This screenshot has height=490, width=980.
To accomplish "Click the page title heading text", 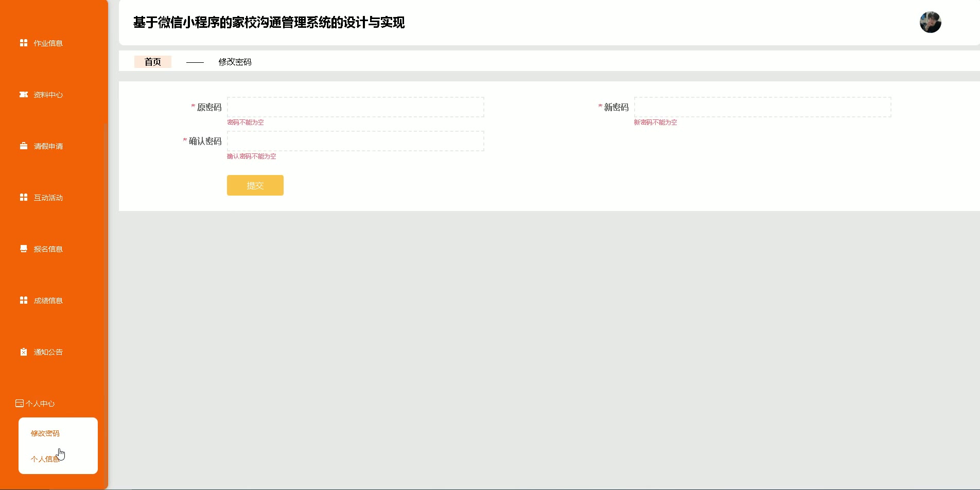I will point(269,23).
